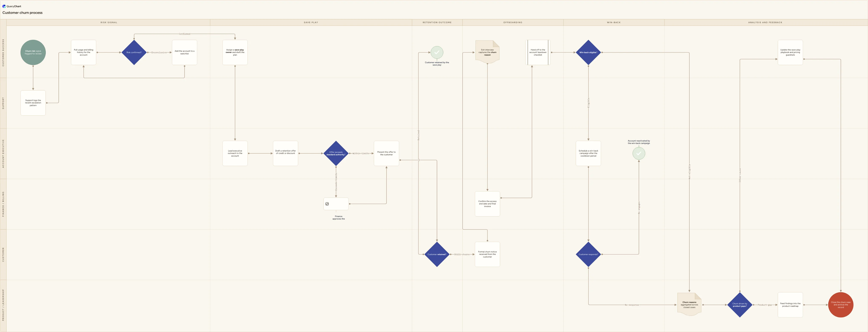Select the 'Lead executive outreach to the account' node

pos(235,153)
